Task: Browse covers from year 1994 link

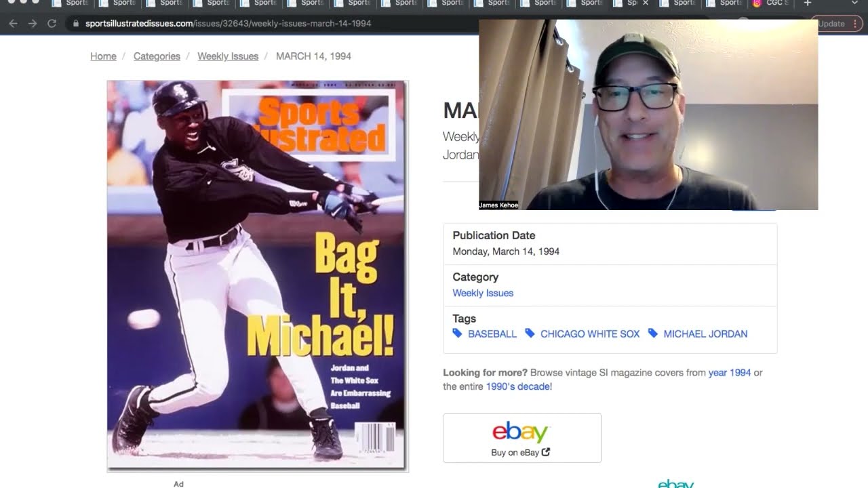Action: click(x=730, y=373)
